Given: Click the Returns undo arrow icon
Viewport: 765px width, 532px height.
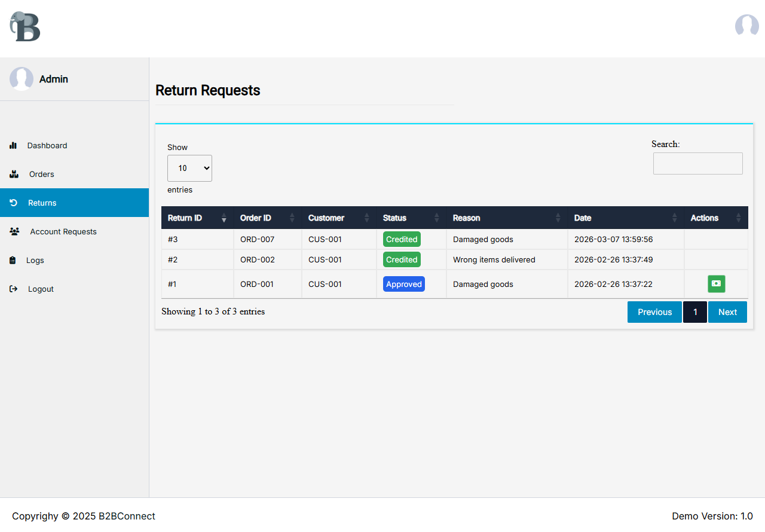Looking at the screenshot, I should click(x=14, y=203).
